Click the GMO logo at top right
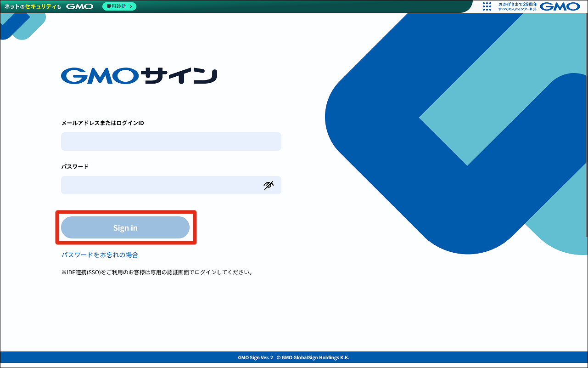The image size is (588, 368). coord(560,6)
